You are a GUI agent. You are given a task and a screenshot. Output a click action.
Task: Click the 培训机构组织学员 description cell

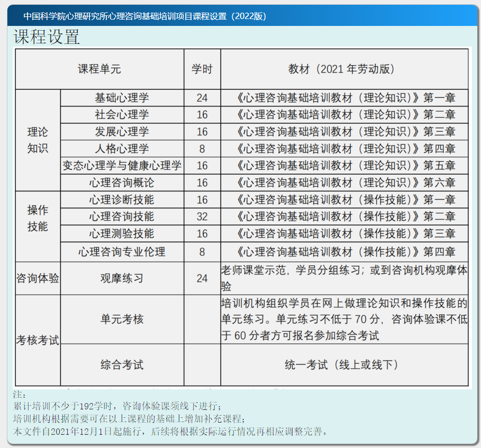pos(344,319)
